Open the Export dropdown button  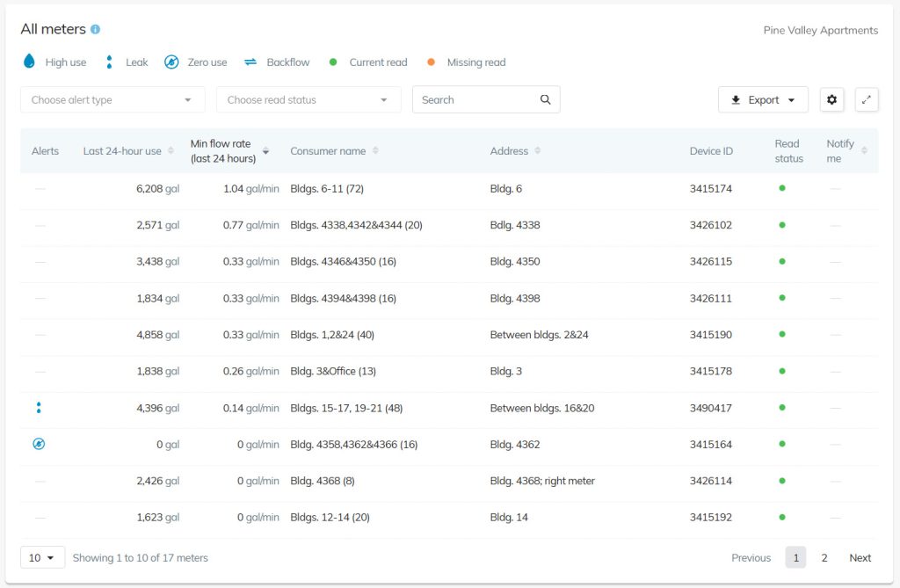point(762,99)
